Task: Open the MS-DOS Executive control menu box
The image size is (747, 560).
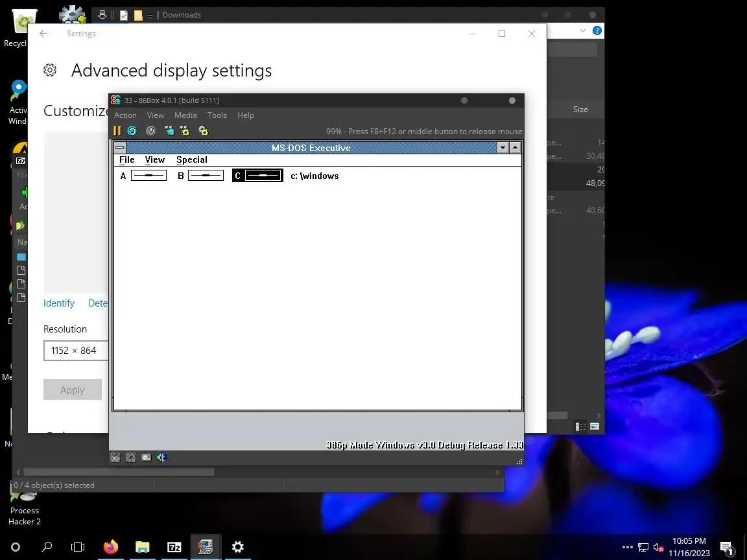Action: [x=120, y=148]
